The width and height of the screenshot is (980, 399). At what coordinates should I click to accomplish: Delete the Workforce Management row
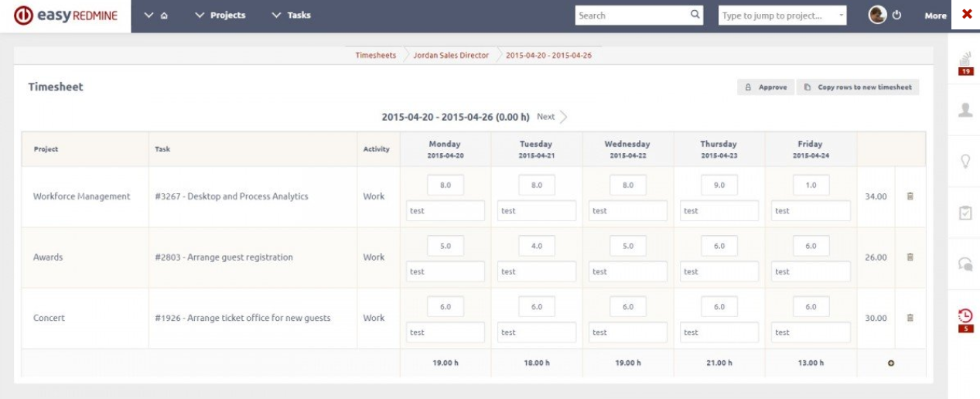click(x=910, y=196)
